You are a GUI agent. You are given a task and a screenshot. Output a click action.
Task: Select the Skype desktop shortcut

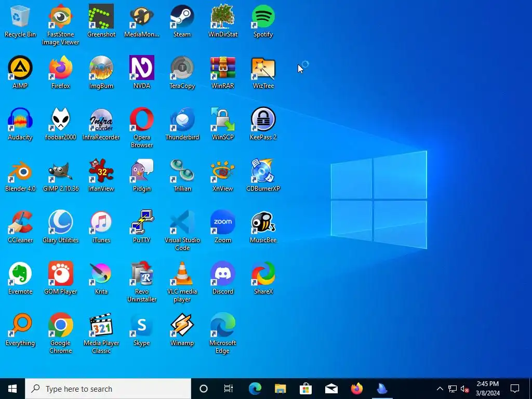[141, 325]
